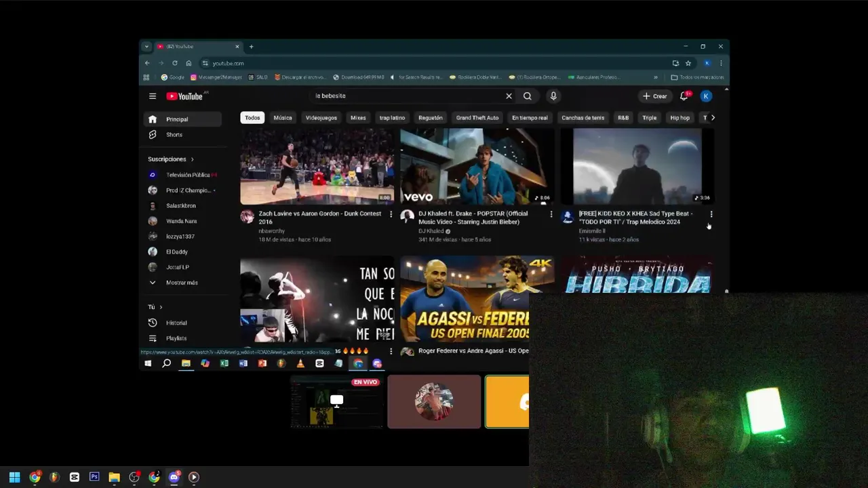This screenshot has height=488, width=868.
Task: Open El Daddy subscription channel
Action: (x=182, y=252)
